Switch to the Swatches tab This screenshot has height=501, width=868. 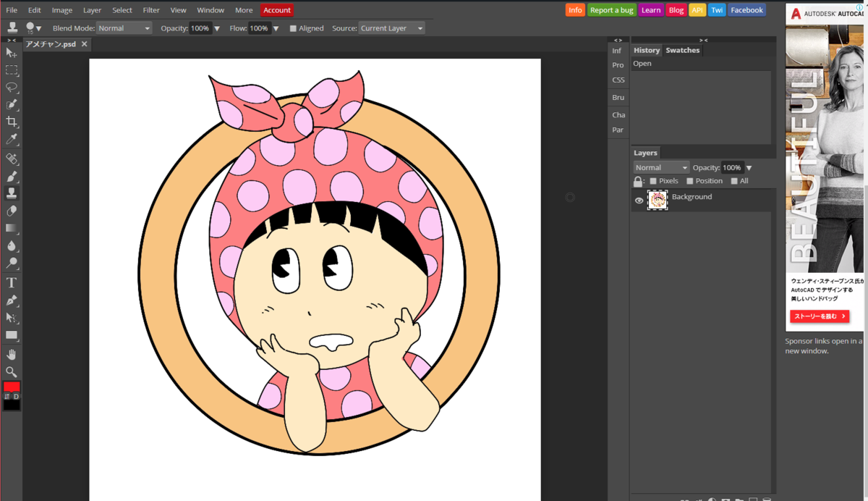(x=682, y=50)
